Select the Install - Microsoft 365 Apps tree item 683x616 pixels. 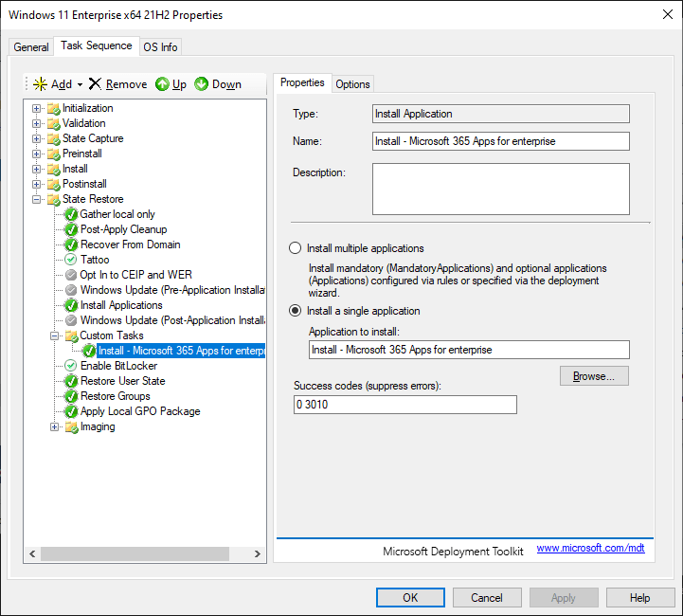point(181,351)
